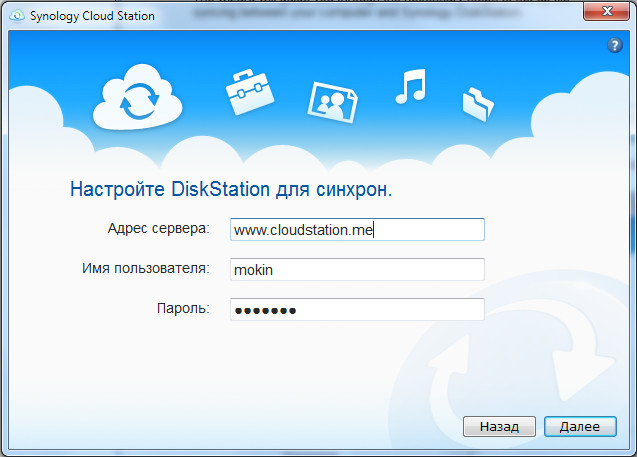Click the Адрес сервера label

point(158,229)
